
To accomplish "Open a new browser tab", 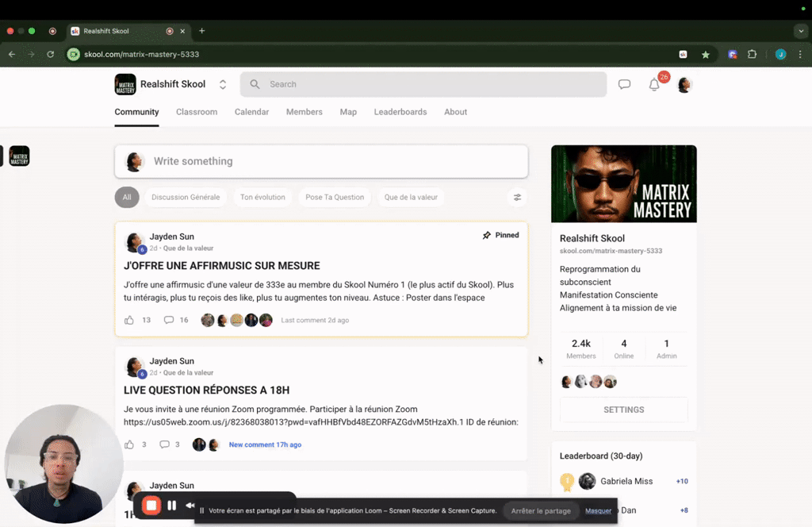I will pos(202,31).
